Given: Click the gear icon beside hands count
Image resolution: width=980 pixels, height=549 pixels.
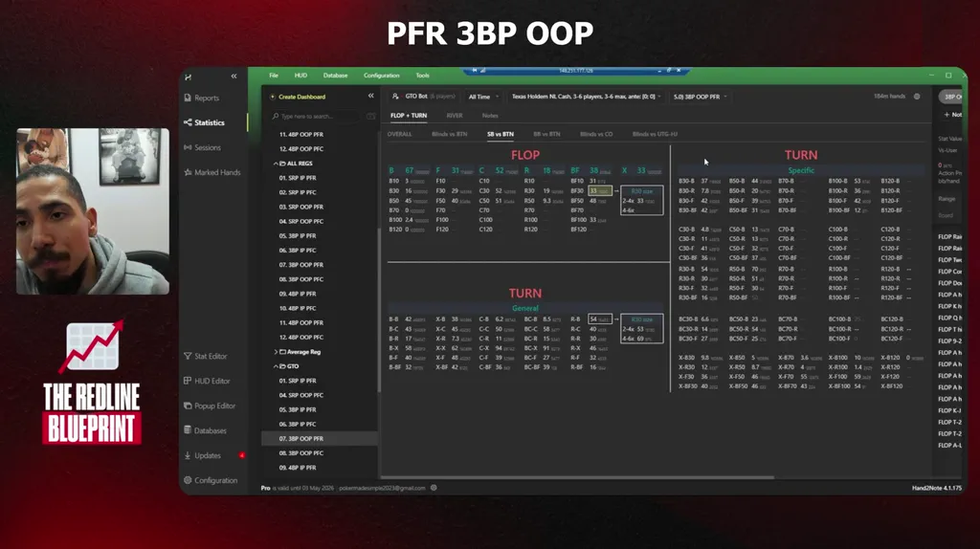Looking at the screenshot, I should [917, 97].
